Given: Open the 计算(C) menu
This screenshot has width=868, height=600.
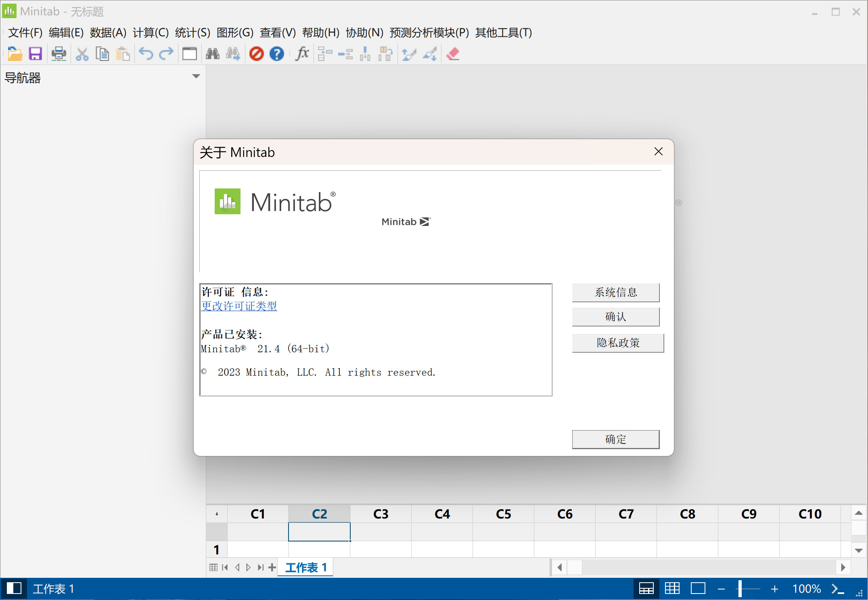Looking at the screenshot, I should (151, 33).
